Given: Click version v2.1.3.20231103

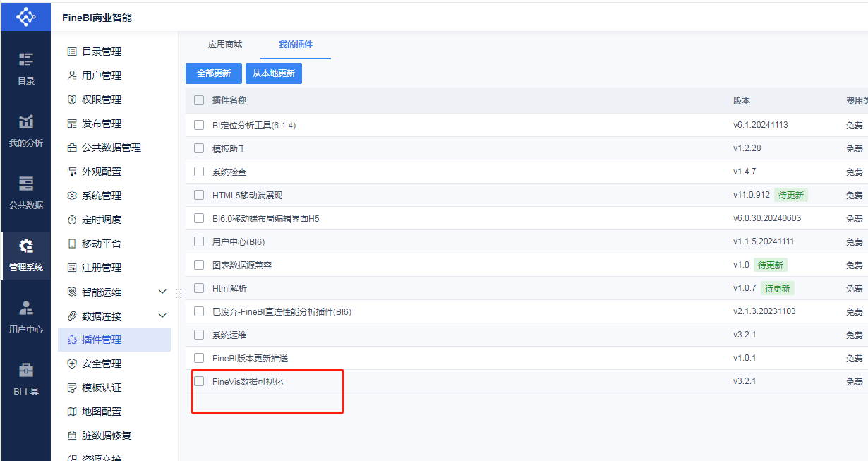Looking at the screenshot, I should tap(764, 311).
